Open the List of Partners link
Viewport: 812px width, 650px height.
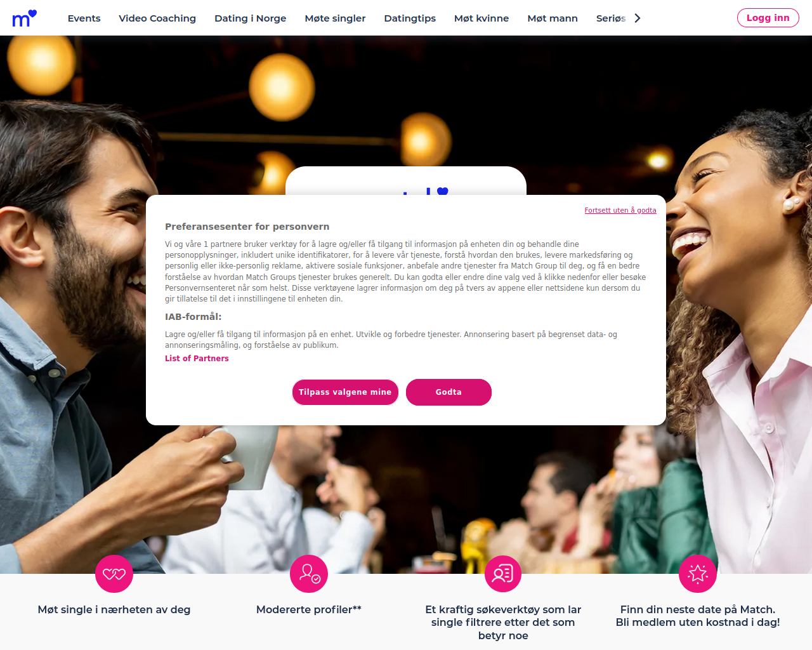click(x=197, y=359)
